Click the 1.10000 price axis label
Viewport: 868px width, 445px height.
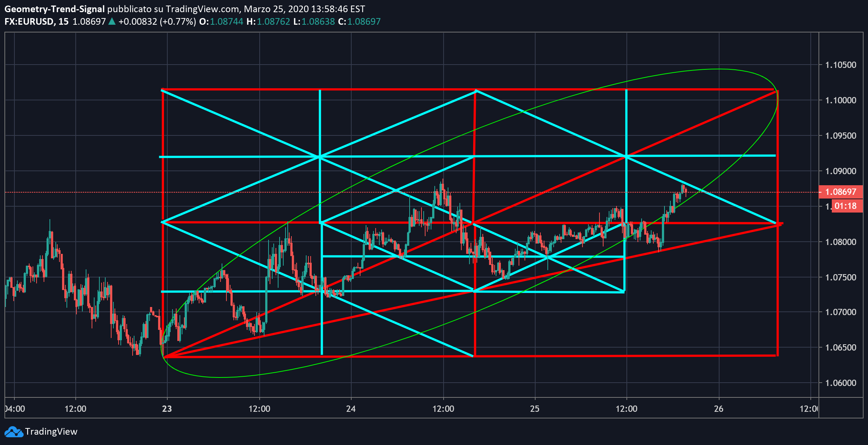840,100
